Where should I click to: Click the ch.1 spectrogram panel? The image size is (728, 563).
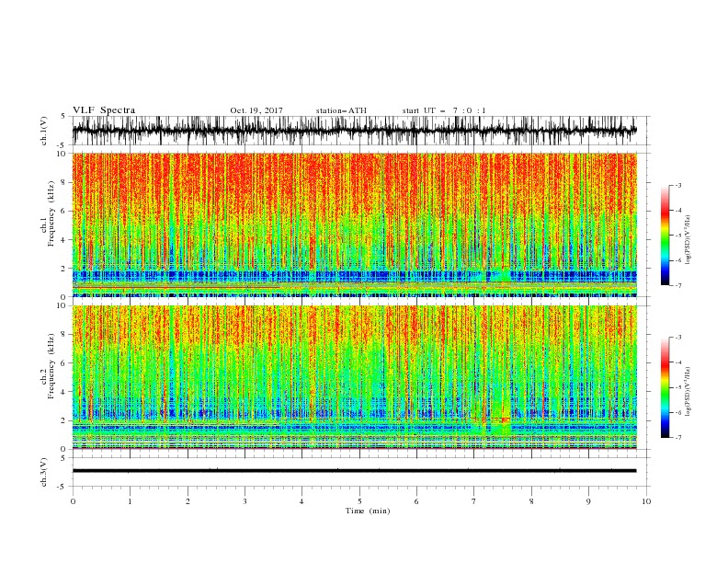click(x=355, y=224)
